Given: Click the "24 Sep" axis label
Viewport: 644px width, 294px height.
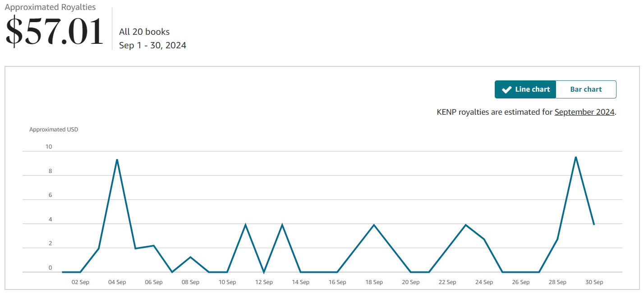Looking at the screenshot, I should [x=484, y=282].
